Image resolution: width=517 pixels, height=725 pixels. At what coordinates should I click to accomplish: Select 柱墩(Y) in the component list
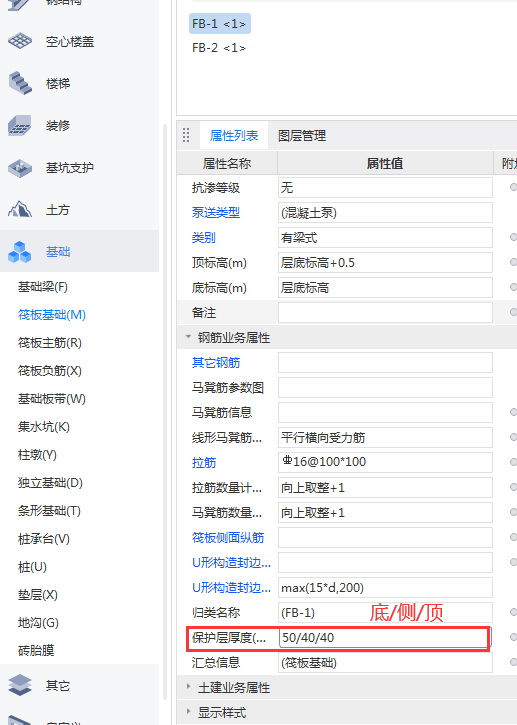pyautogui.click(x=37, y=455)
